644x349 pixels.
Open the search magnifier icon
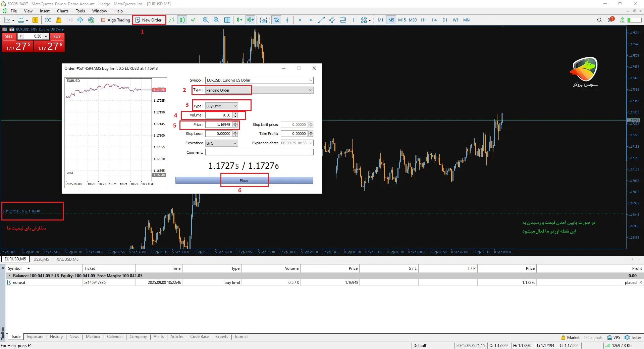[599, 20]
